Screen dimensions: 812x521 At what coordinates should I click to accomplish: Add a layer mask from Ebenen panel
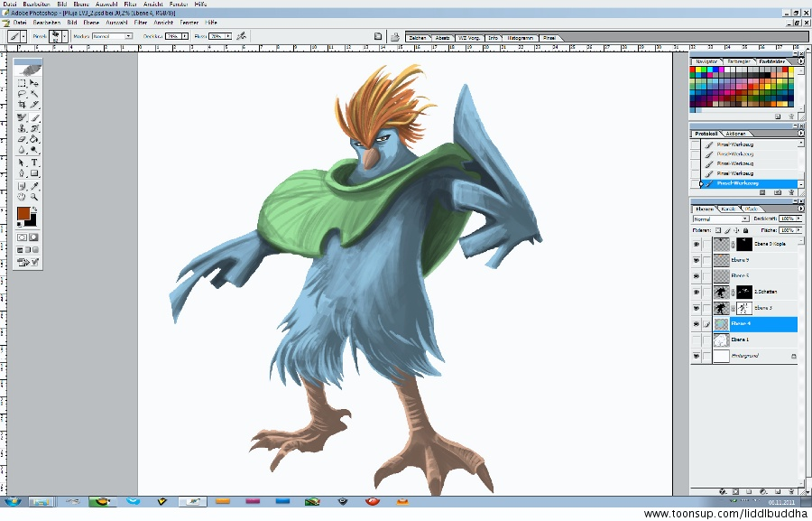[x=735, y=491]
